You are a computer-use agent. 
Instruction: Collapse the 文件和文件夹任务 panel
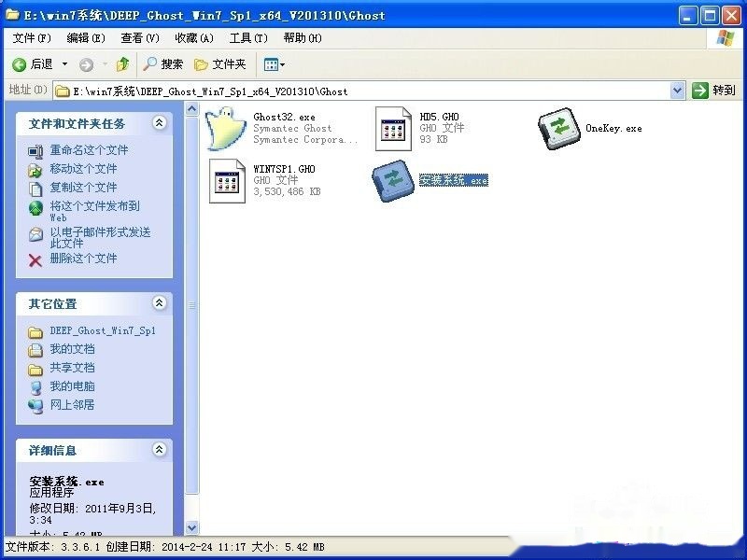(x=159, y=123)
